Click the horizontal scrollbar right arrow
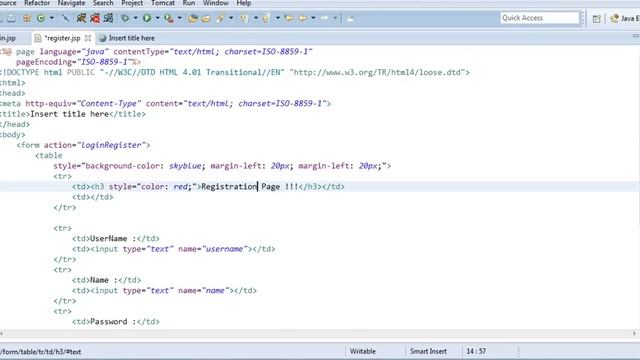 click(634, 333)
